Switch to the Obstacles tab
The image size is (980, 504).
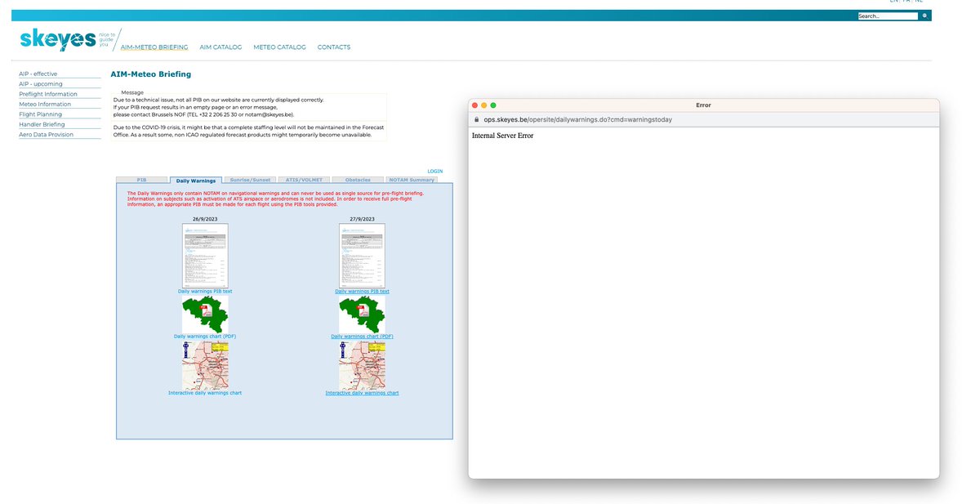358,180
